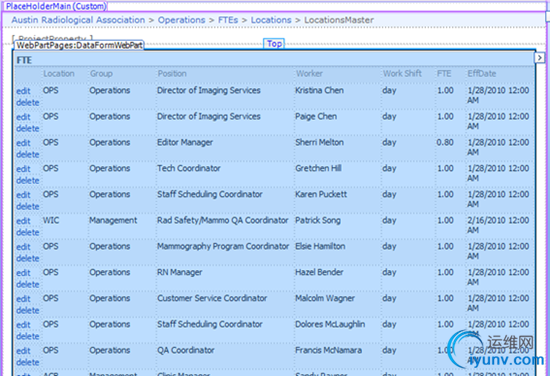The height and width of the screenshot is (376, 550).
Task: Select the Work Shift column header
Action: pos(402,74)
